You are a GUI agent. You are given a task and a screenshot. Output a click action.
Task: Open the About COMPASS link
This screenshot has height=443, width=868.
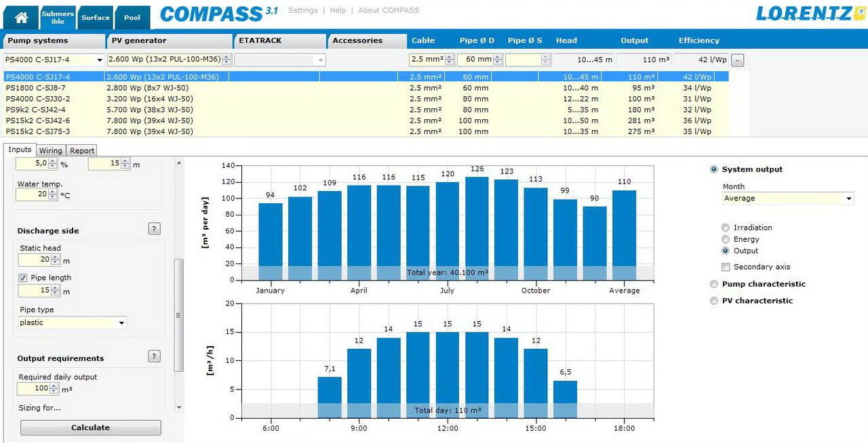click(389, 10)
